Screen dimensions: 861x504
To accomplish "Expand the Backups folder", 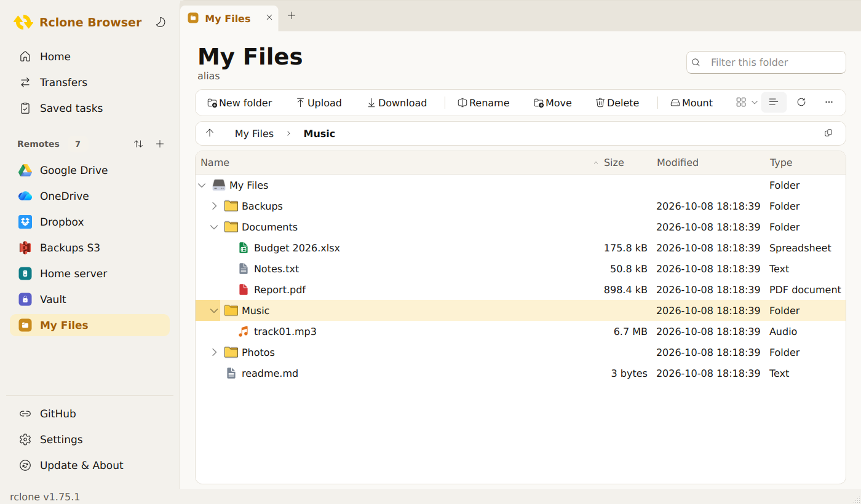I will pyautogui.click(x=214, y=206).
